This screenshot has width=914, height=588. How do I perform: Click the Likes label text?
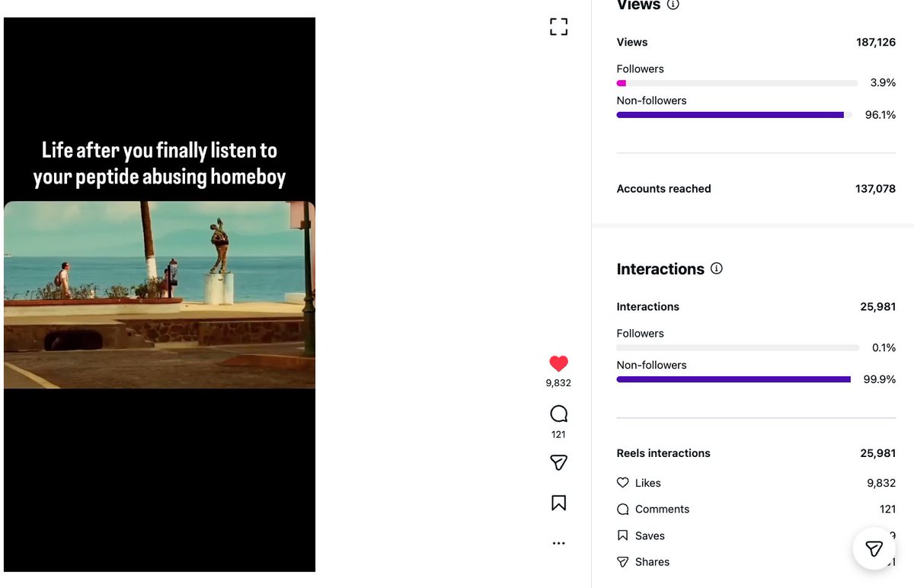(x=648, y=483)
